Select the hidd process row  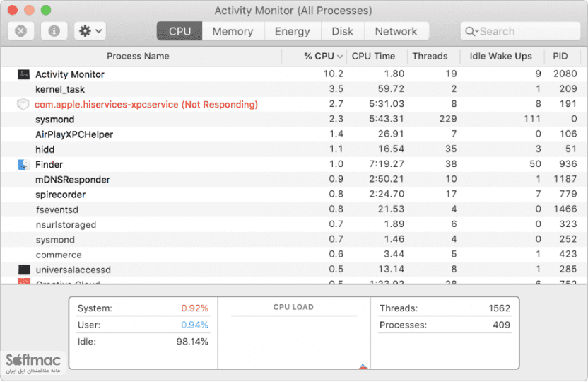click(x=294, y=149)
